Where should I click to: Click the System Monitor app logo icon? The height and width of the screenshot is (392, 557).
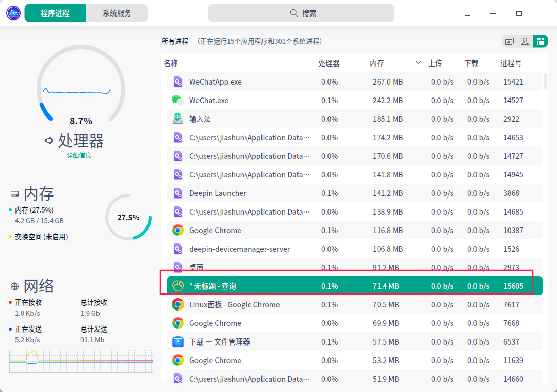coord(13,13)
